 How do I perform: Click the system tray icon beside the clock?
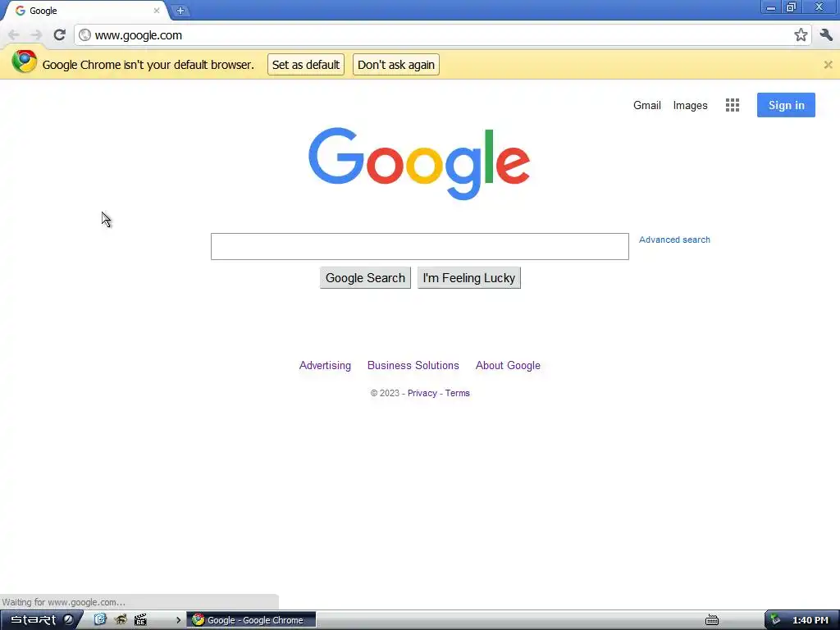(x=775, y=620)
